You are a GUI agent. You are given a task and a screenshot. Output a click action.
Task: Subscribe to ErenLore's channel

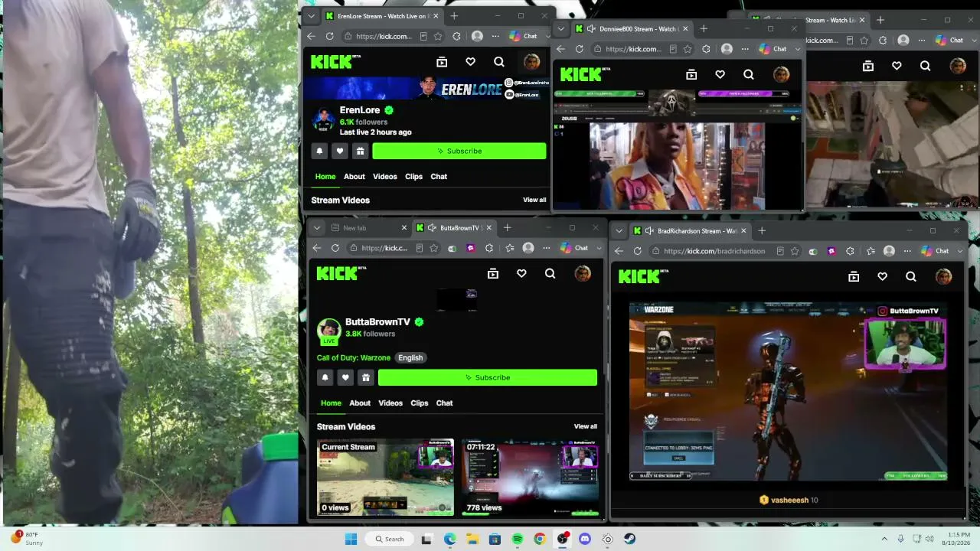(x=459, y=152)
